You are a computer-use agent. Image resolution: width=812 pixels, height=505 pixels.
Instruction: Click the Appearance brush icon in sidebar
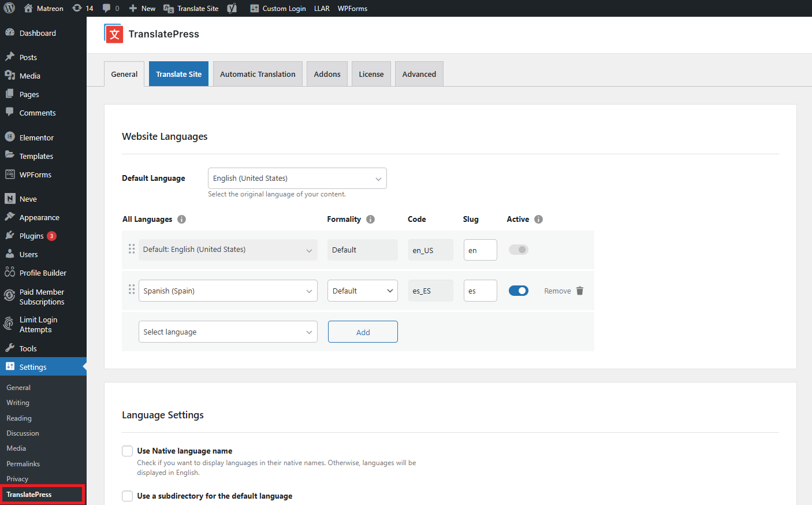10,217
